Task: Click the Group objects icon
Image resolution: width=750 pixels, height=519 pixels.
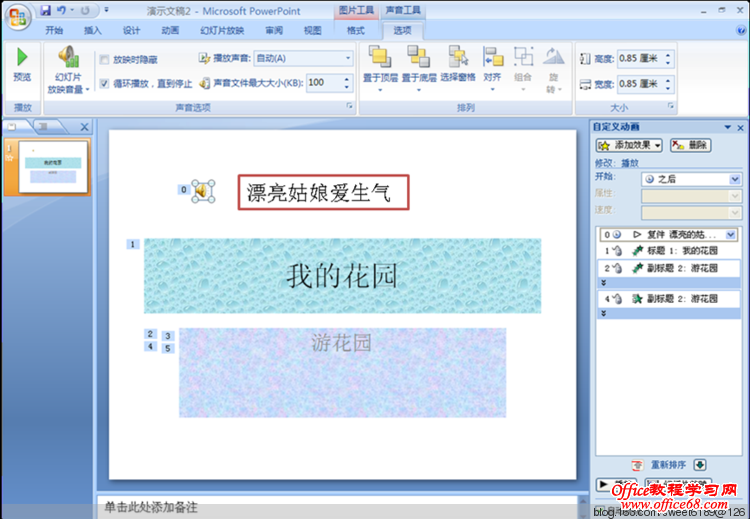Action: pyautogui.click(x=523, y=57)
